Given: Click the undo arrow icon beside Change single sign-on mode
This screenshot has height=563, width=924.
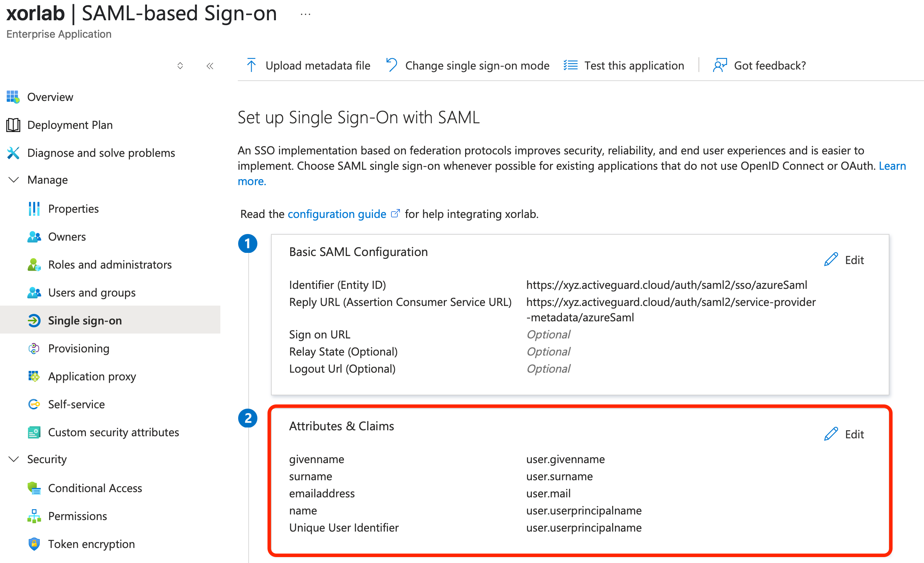Looking at the screenshot, I should pos(391,65).
